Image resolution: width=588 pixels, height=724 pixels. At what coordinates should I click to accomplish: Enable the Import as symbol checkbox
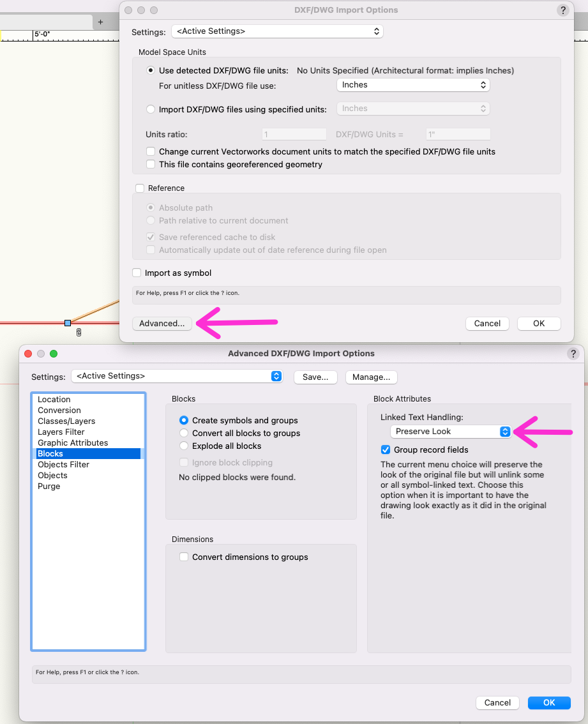[x=137, y=272]
